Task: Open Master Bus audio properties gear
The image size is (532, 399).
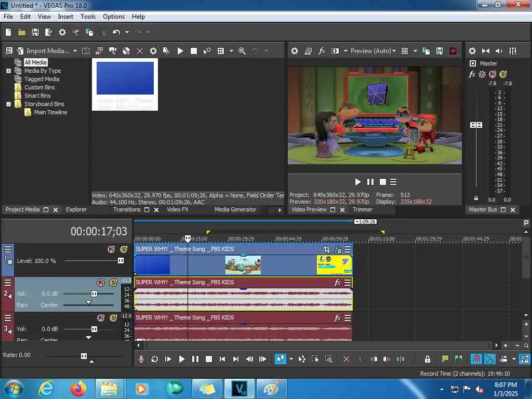Action: (x=472, y=51)
